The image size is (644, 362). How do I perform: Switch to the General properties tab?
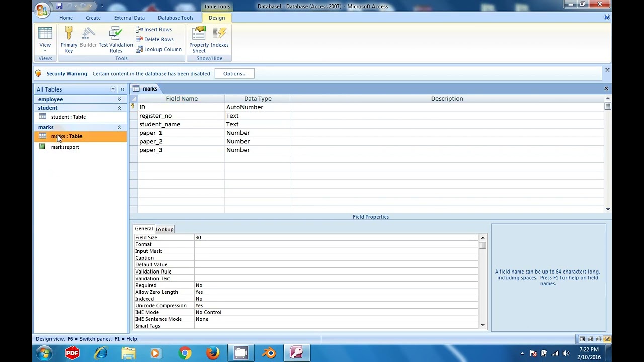tap(144, 229)
